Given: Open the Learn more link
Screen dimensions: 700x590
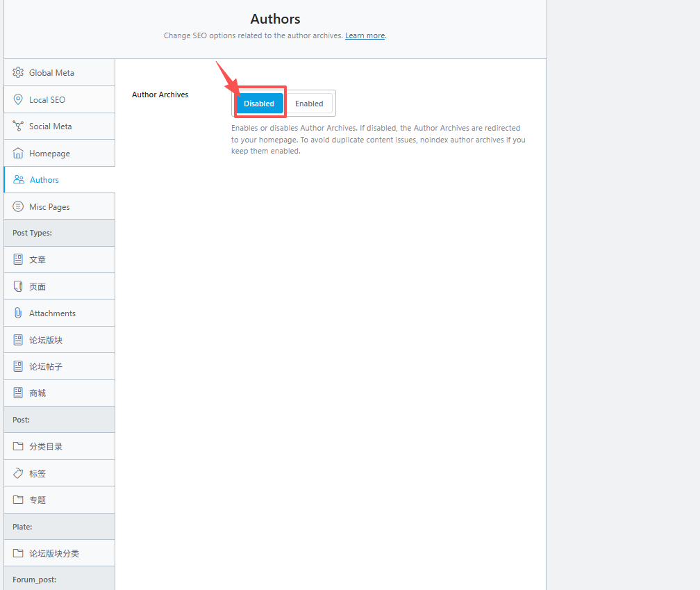Looking at the screenshot, I should pos(365,35).
